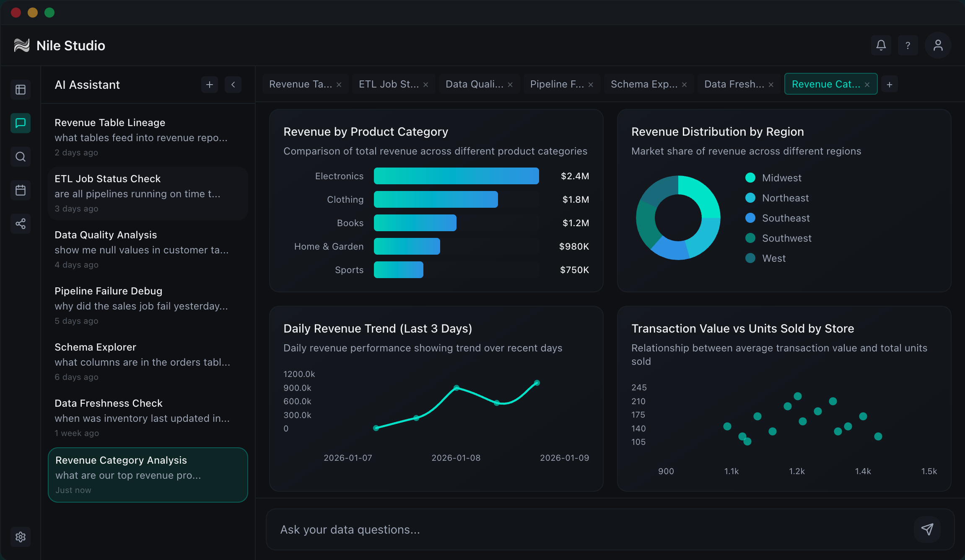Add a new tab with plus
Screen dimensions: 965x560
click(x=890, y=85)
